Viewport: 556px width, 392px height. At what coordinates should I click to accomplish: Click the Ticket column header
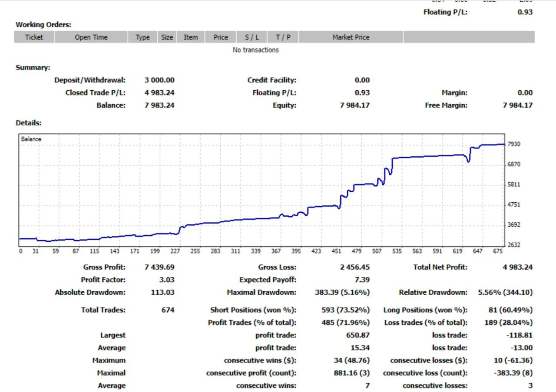tap(34, 37)
